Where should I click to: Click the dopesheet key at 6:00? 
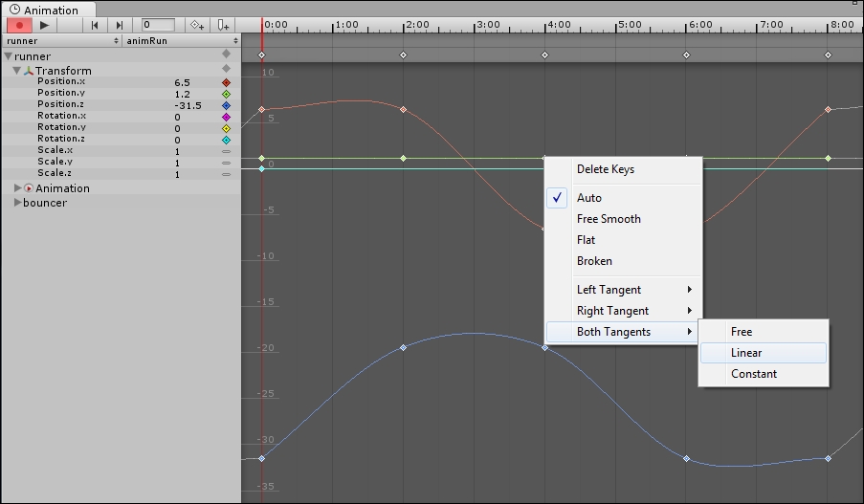click(x=687, y=55)
